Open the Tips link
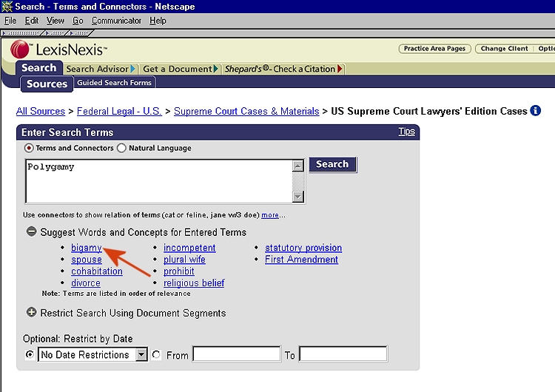This screenshot has width=555, height=392. pos(406,132)
